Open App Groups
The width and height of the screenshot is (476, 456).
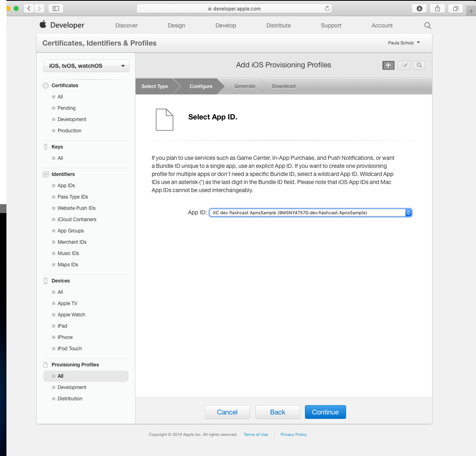pyautogui.click(x=71, y=231)
